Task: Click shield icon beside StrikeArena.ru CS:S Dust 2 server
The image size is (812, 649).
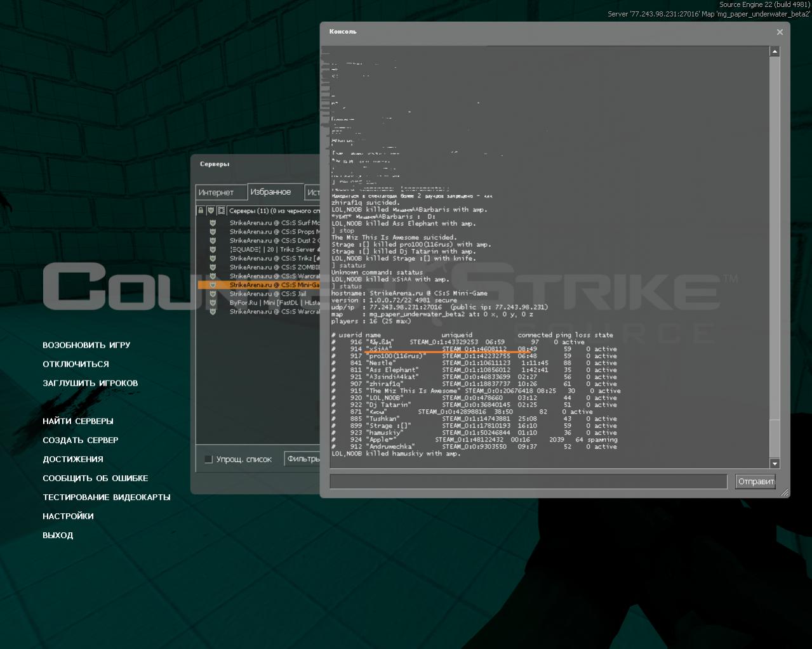Action: coord(213,240)
